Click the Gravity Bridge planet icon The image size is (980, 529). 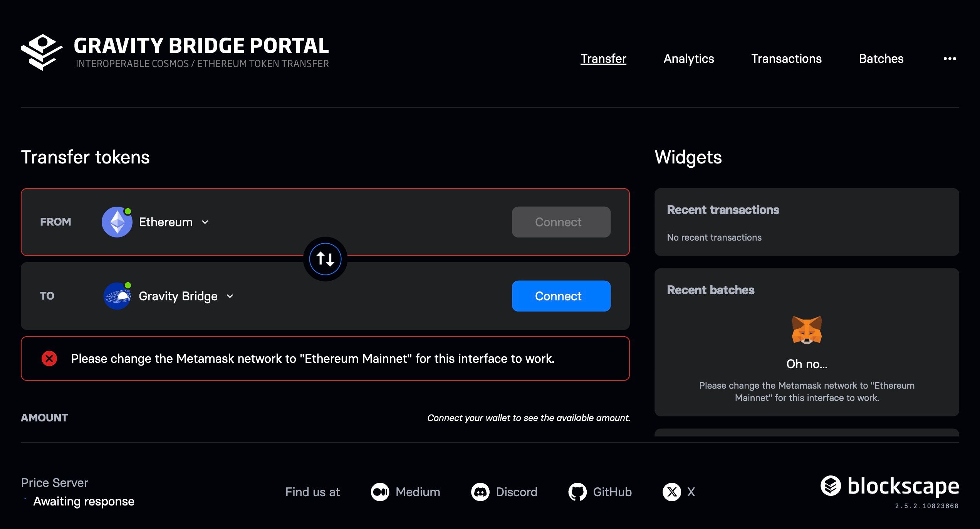[117, 296]
